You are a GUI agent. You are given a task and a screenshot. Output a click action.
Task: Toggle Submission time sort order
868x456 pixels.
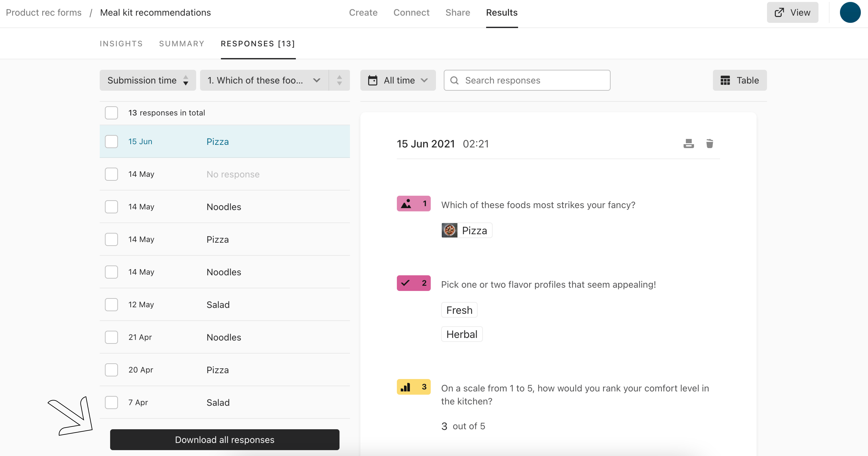coord(148,80)
